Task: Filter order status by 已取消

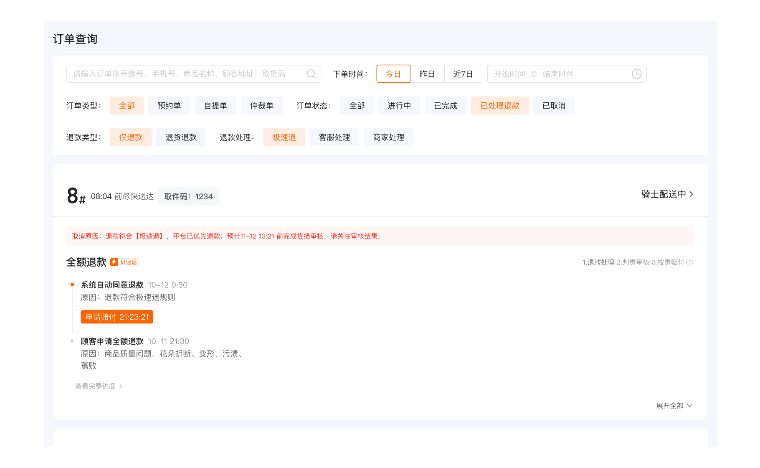Action: pyautogui.click(x=554, y=105)
